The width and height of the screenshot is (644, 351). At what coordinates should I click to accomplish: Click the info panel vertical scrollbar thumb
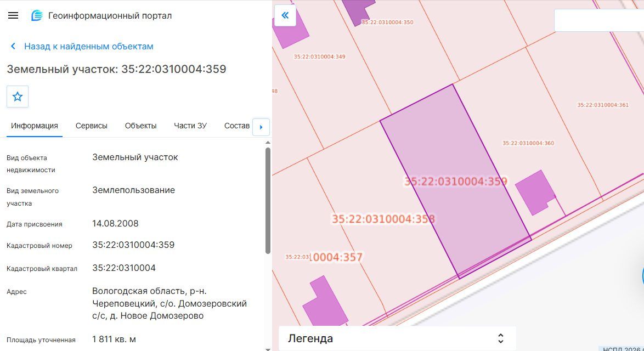click(x=268, y=200)
